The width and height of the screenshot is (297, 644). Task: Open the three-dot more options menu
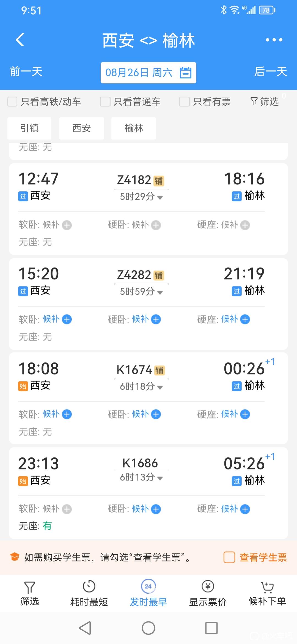click(x=274, y=40)
